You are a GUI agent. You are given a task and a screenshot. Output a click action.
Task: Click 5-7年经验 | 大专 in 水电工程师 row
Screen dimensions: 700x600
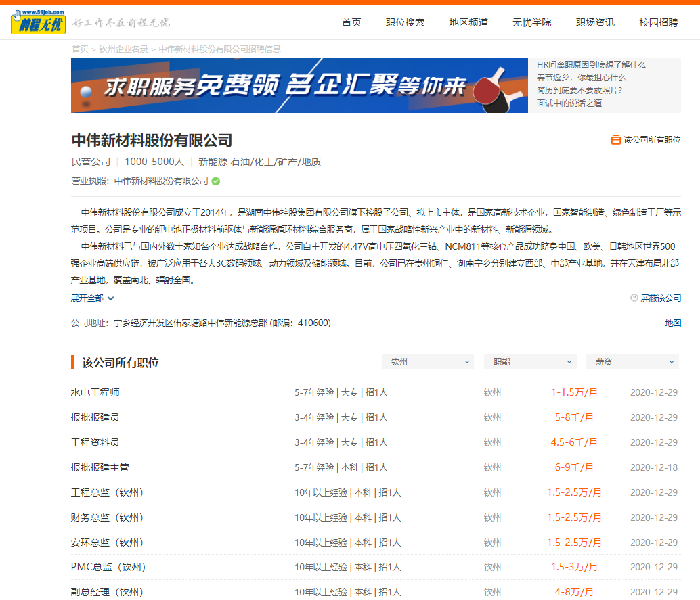pyautogui.click(x=326, y=392)
